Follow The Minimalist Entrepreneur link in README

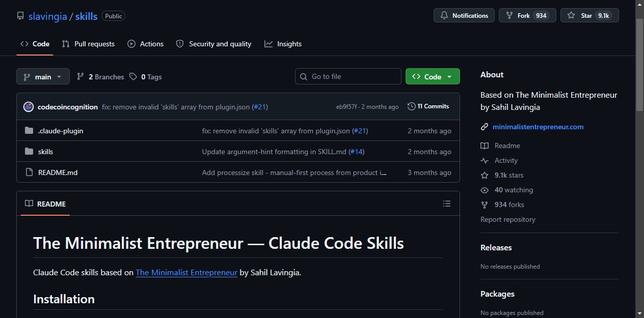[186, 272]
